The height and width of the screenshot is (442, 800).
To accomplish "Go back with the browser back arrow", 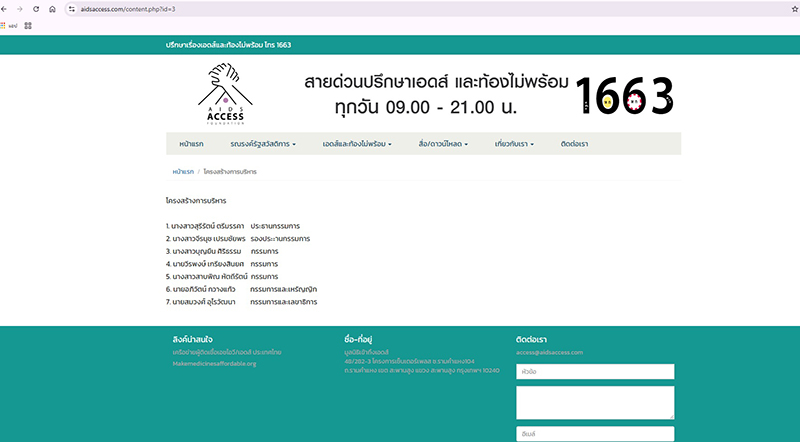I will click(4, 9).
